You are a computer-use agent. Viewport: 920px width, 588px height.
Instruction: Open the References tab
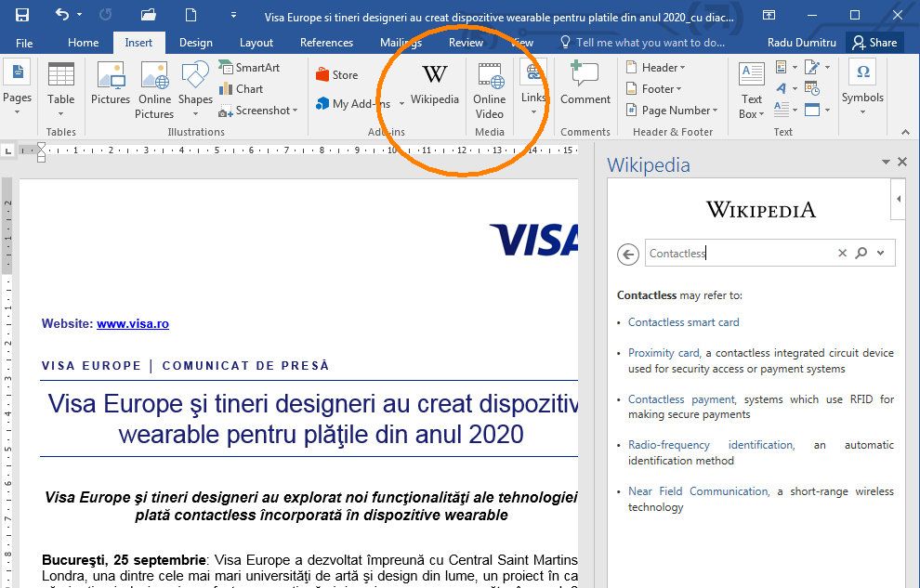click(326, 43)
